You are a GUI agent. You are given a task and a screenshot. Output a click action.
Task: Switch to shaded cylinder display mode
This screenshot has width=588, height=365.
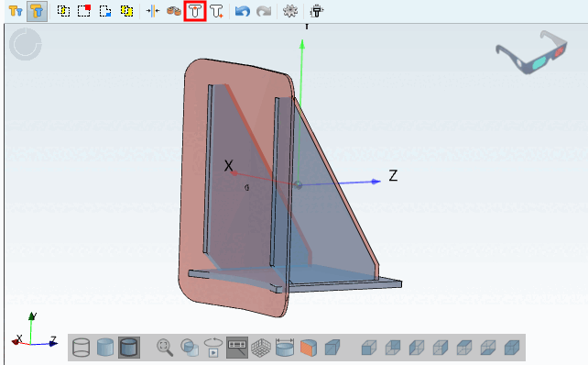coord(105,348)
